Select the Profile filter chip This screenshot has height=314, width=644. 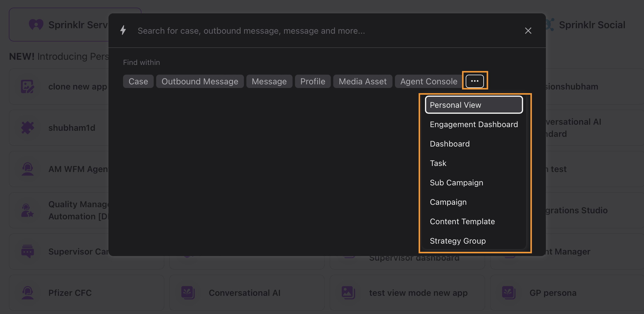[x=313, y=81]
